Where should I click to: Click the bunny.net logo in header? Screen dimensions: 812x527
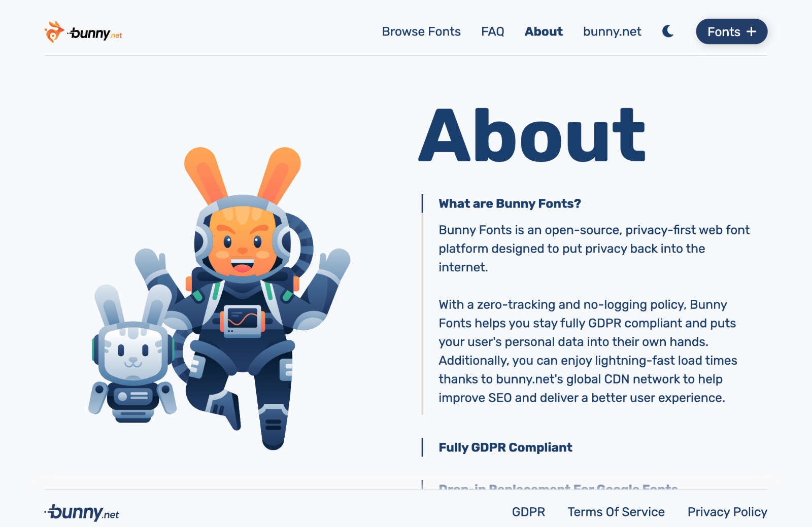tap(83, 32)
